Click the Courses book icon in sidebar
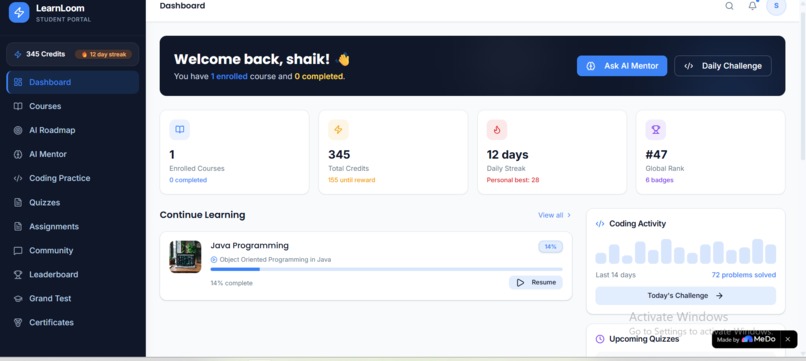Image resolution: width=806 pixels, height=361 pixels. click(x=18, y=106)
